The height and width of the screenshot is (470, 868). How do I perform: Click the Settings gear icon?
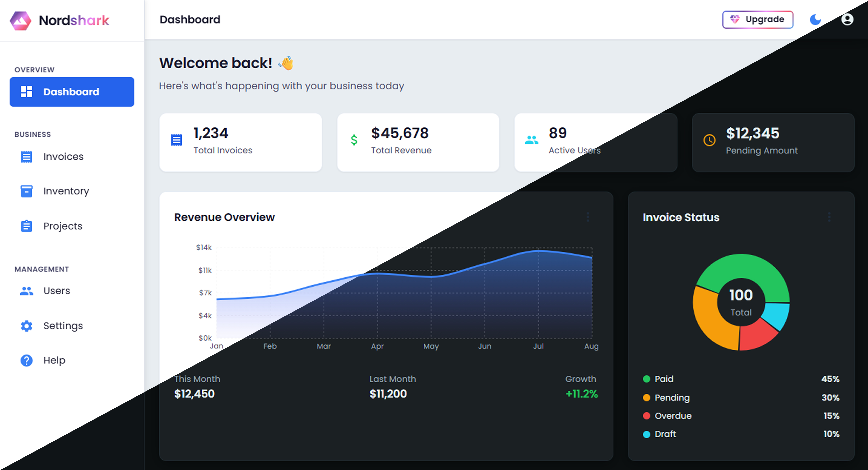pos(27,326)
